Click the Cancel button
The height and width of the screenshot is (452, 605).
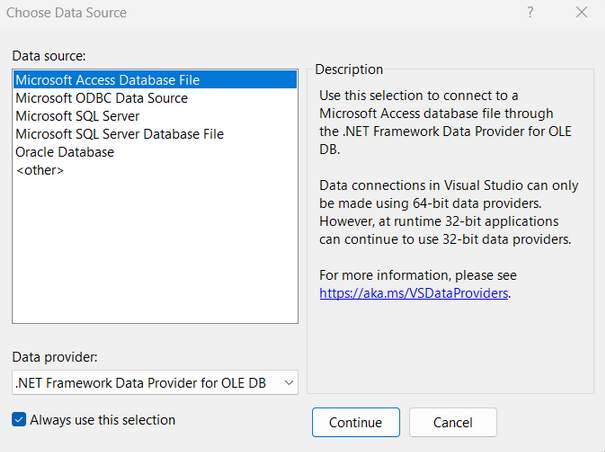452,422
